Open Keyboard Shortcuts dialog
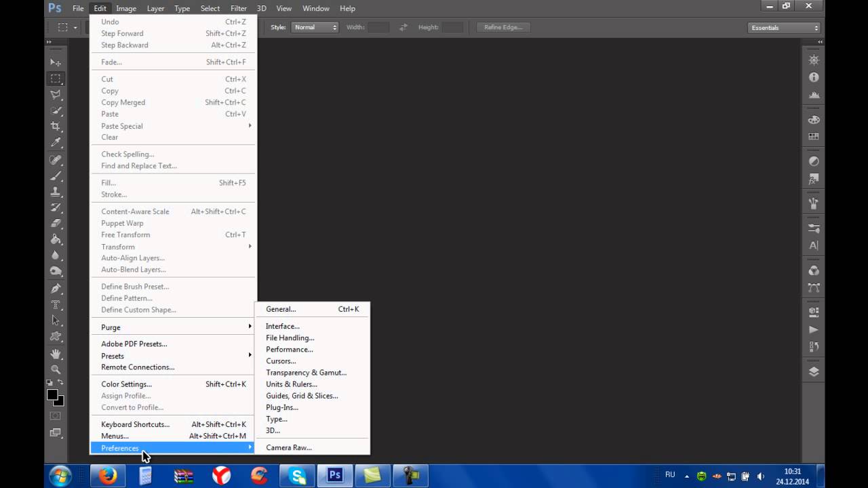 coord(174,425)
